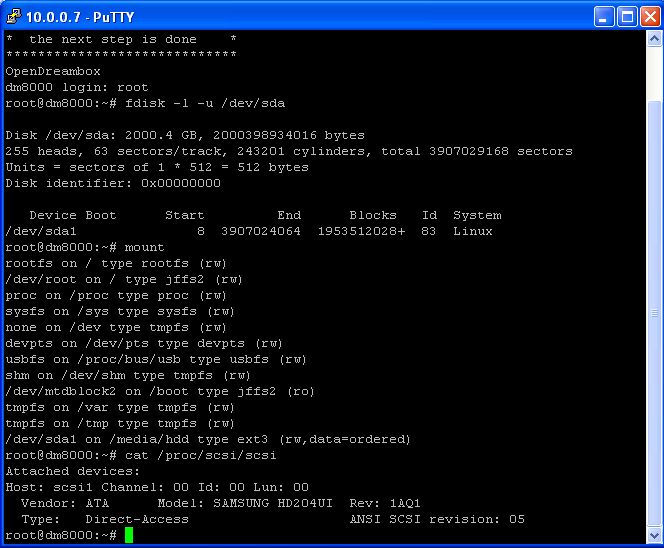
Task: Click the /media/hdd ext3 mount line
Action: coord(208,439)
